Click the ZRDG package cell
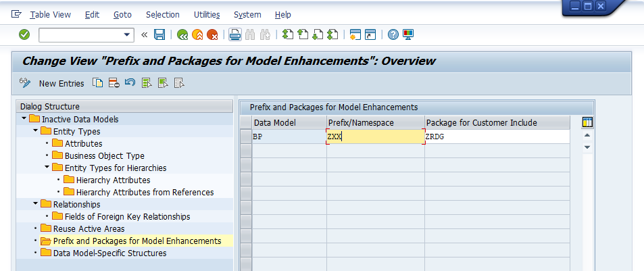The height and width of the screenshot is (271, 644). [497, 137]
